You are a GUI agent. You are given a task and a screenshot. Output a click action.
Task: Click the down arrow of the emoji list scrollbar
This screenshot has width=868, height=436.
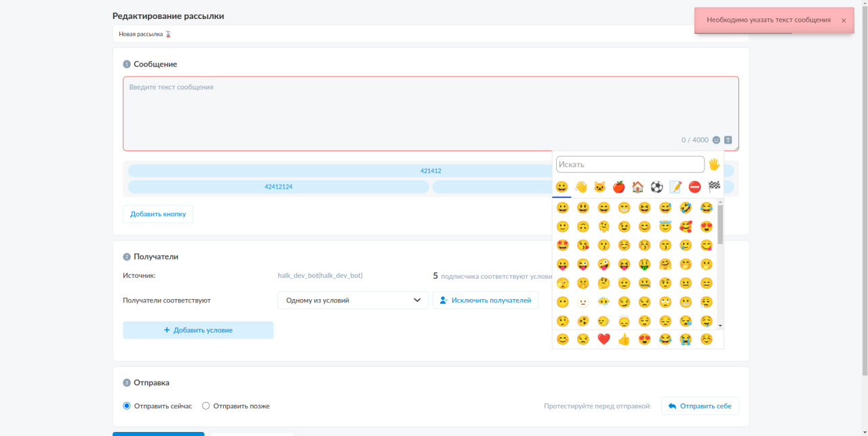720,326
